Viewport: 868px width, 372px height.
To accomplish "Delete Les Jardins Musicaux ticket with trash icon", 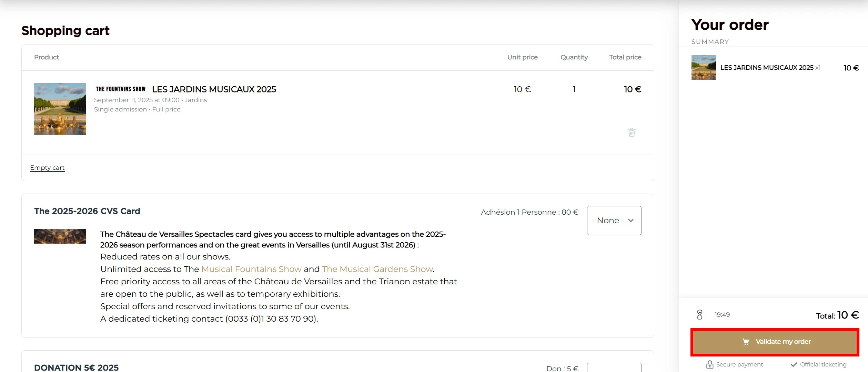I will coord(631,133).
